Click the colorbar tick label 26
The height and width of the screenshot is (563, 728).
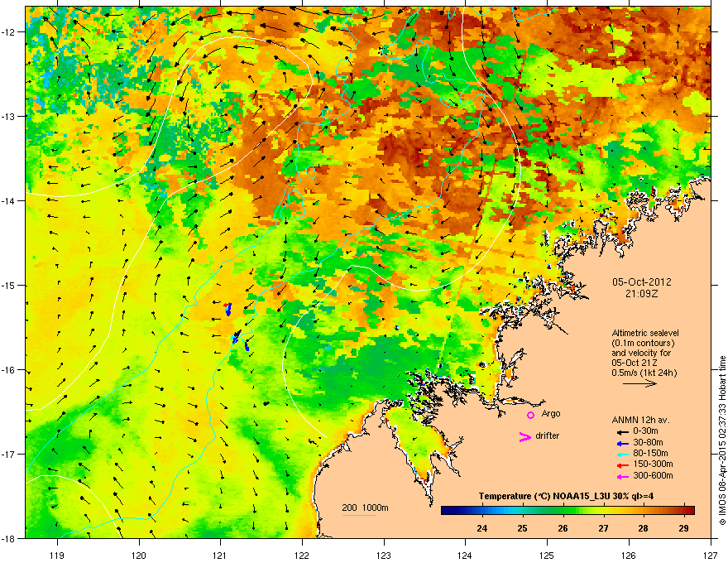pyautogui.click(x=563, y=528)
